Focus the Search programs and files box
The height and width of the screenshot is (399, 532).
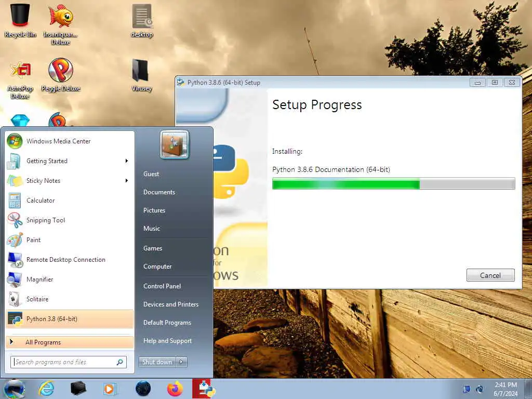69,362
